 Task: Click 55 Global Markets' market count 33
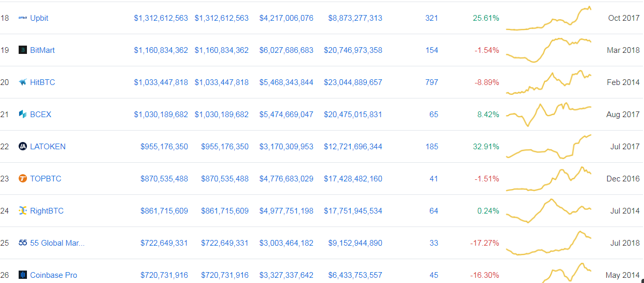[434, 243]
